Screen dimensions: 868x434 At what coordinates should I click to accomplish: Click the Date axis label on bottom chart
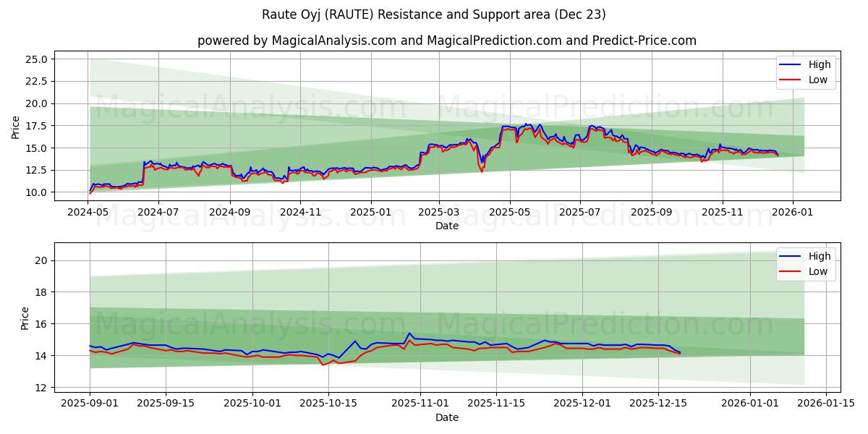pos(448,417)
